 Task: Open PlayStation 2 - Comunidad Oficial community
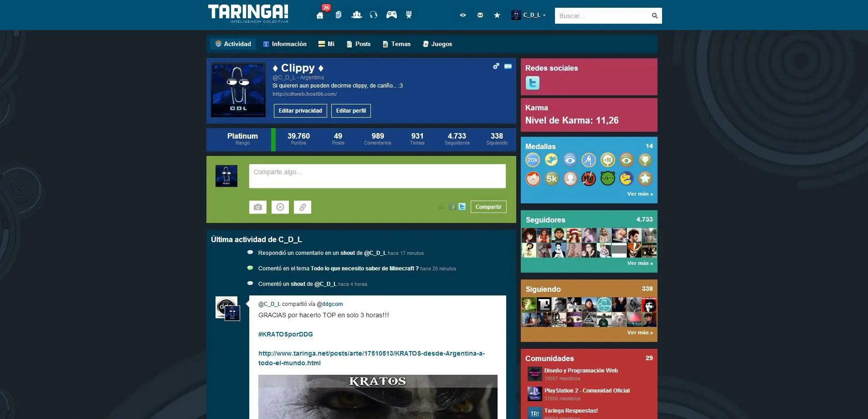[587, 391]
